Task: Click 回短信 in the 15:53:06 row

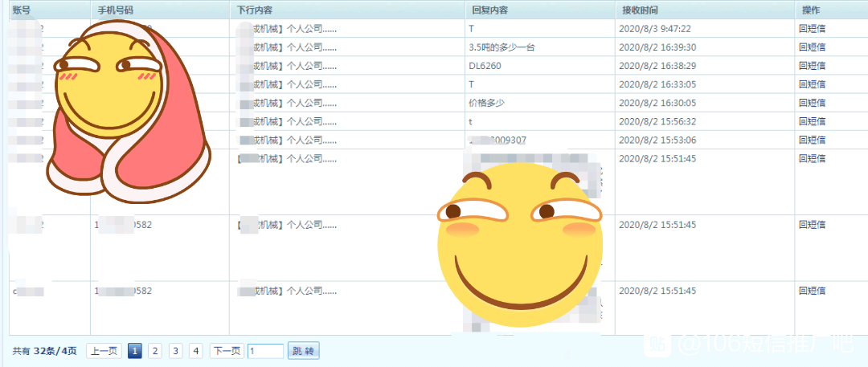Action: click(x=812, y=140)
